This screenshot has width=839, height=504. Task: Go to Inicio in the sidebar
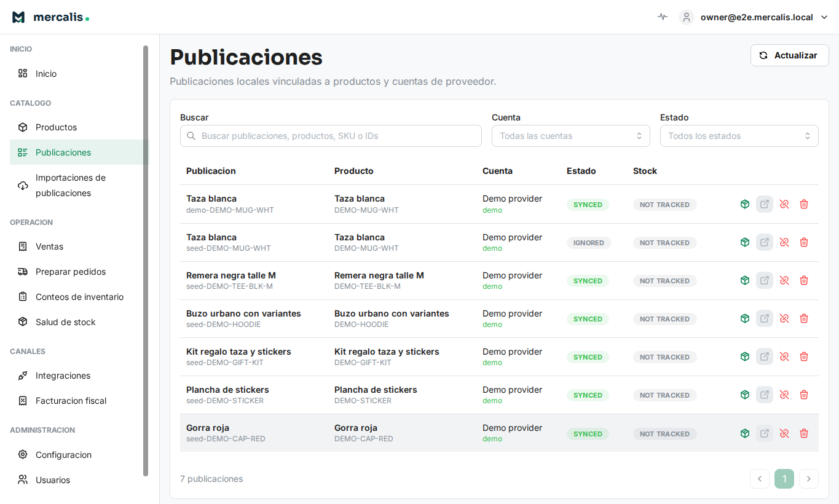79,74
